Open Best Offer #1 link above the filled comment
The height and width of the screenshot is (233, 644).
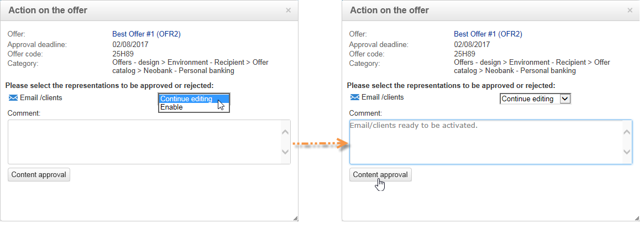coord(488,34)
